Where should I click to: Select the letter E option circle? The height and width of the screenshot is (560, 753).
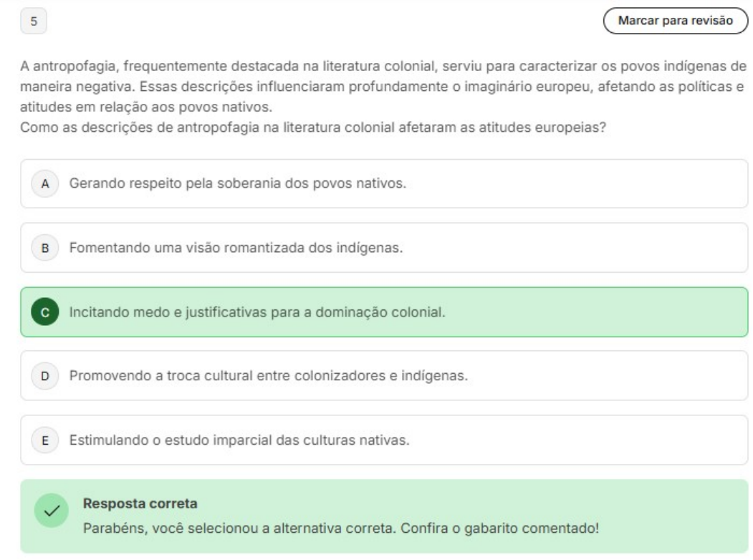coord(45,440)
